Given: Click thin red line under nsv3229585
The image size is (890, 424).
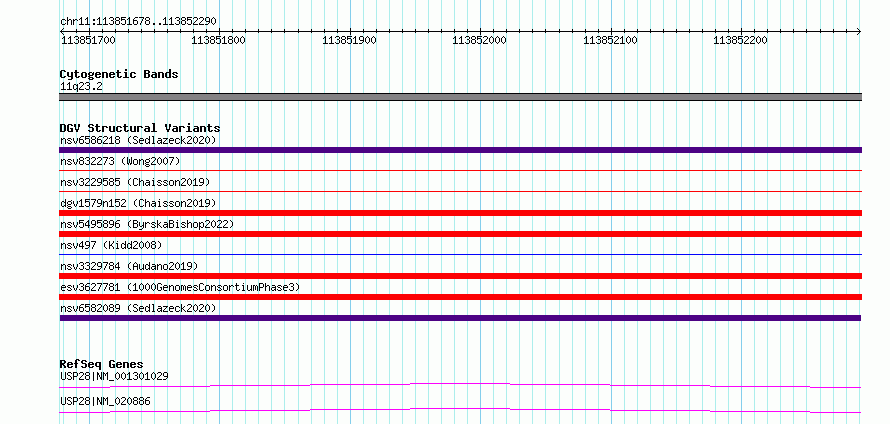Looking at the screenshot, I should tap(460, 191).
